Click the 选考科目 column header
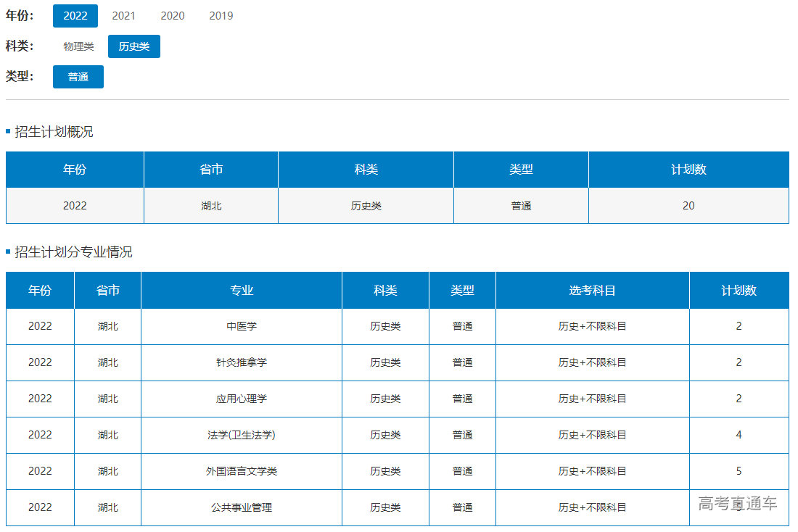The width and height of the screenshot is (798, 532). (x=592, y=291)
